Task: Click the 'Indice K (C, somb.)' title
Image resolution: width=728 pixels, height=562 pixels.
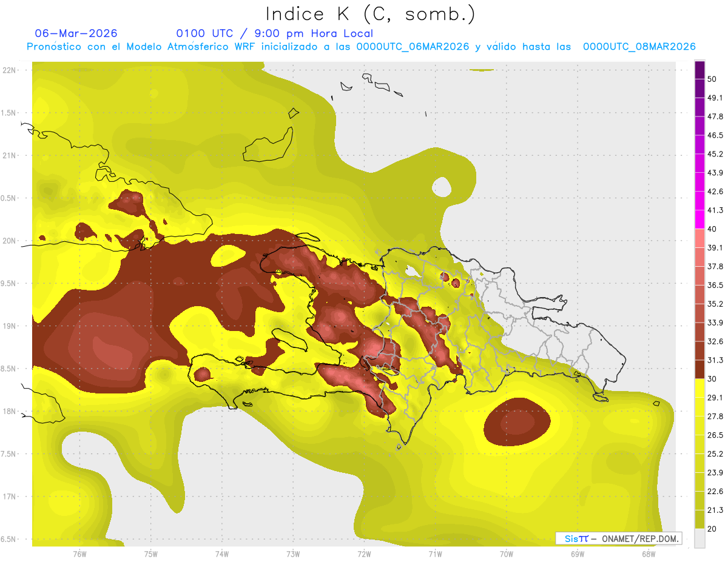Action: tap(371, 15)
